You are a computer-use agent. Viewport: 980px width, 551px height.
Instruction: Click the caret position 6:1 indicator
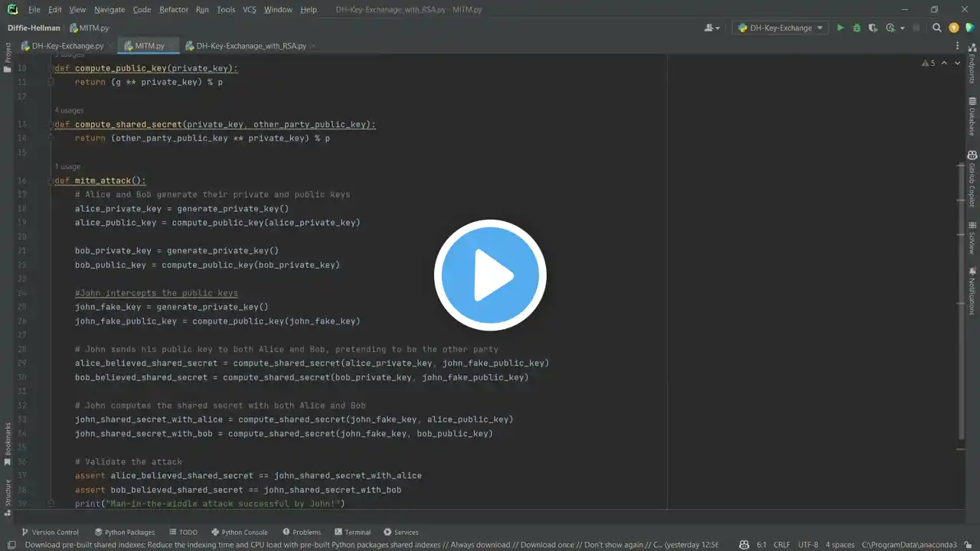pyautogui.click(x=761, y=545)
